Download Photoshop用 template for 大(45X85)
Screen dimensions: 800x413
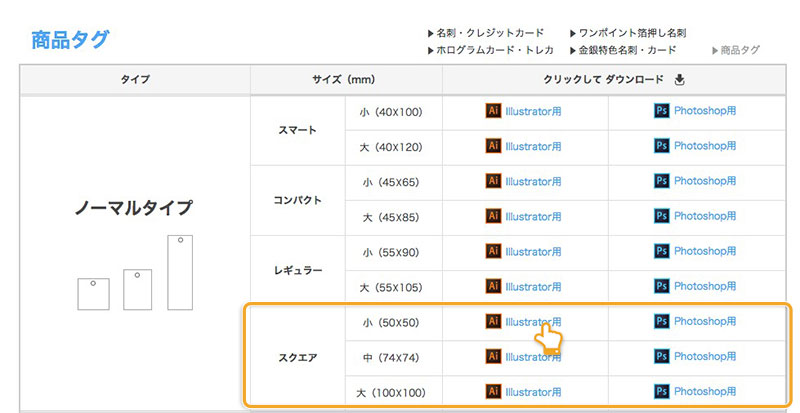705,216
